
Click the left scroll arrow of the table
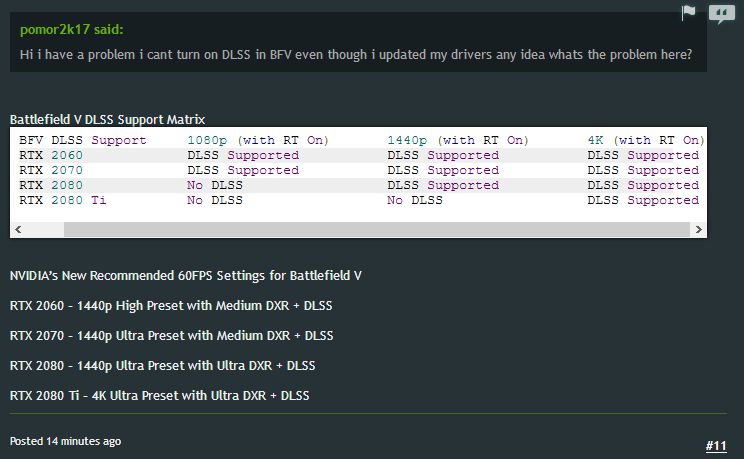tap(18, 229)
